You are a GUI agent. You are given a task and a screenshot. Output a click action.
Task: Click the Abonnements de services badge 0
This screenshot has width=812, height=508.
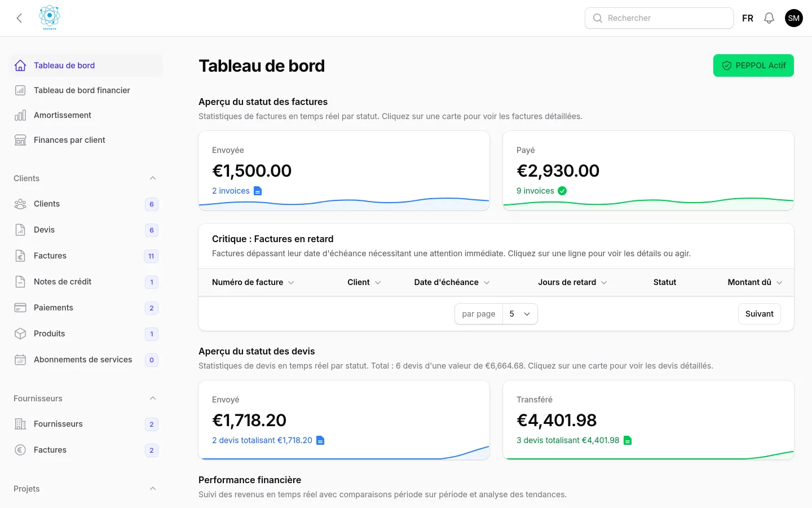click(x=152, y=360)
